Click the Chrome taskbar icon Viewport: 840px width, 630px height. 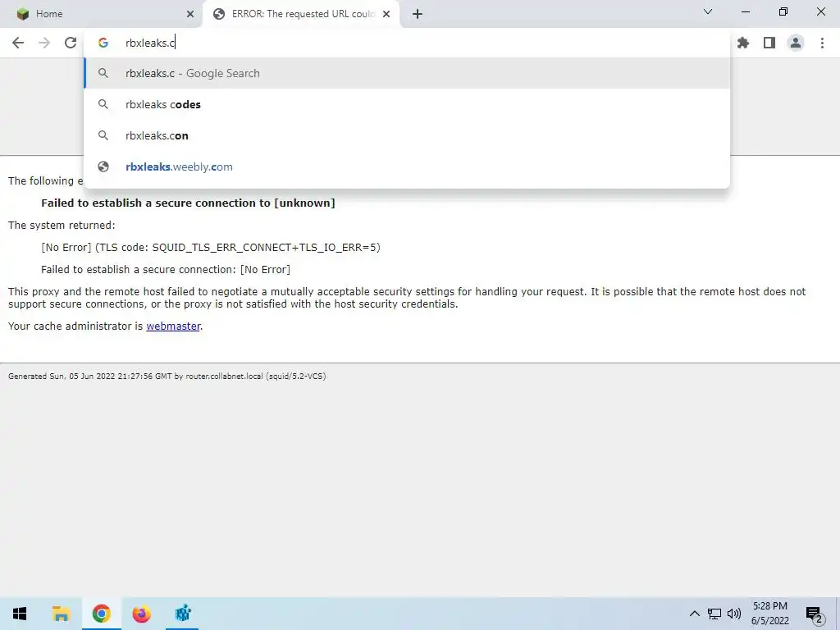coord(101,614)
